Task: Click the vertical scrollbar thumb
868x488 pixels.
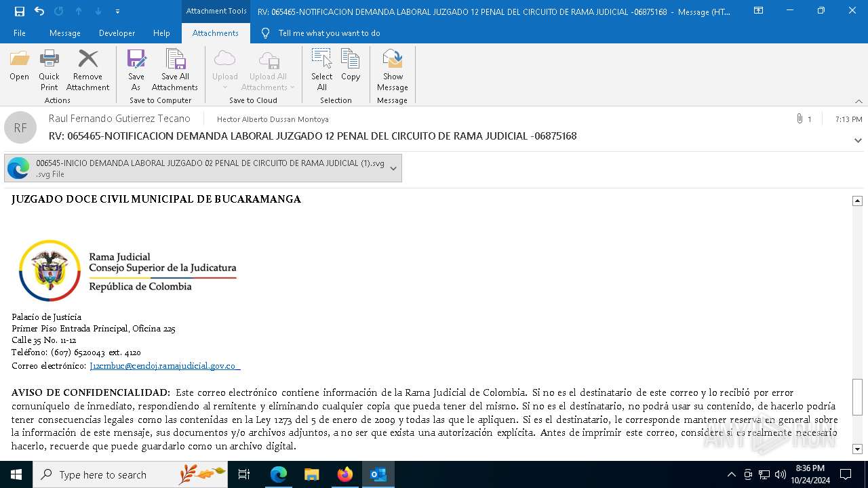Action: click(x=857, y=396)
